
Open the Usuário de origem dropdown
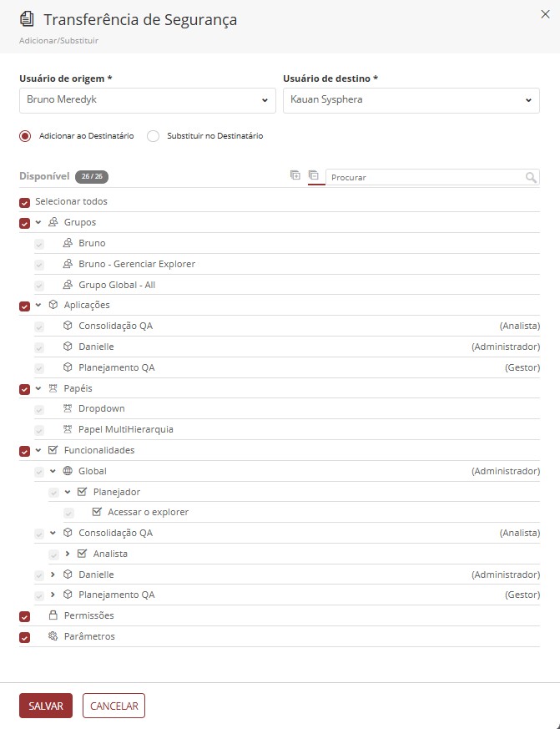click(148, 100)
